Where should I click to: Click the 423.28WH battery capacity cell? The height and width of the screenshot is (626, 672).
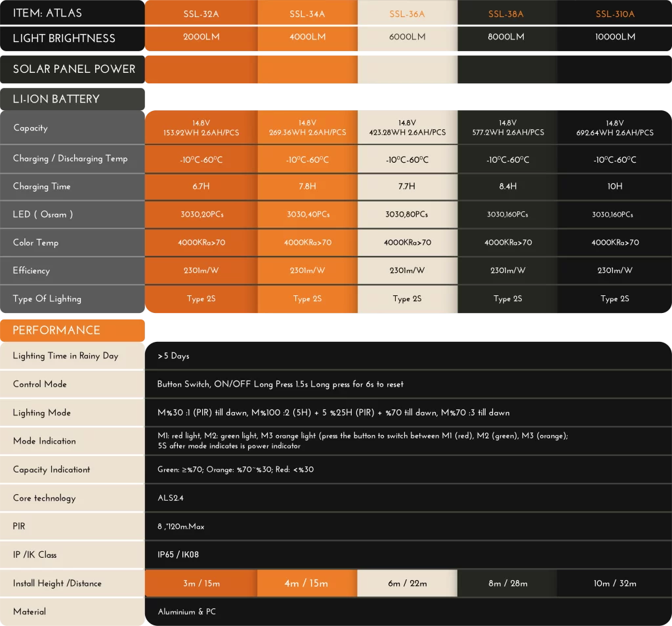(407, 128)
